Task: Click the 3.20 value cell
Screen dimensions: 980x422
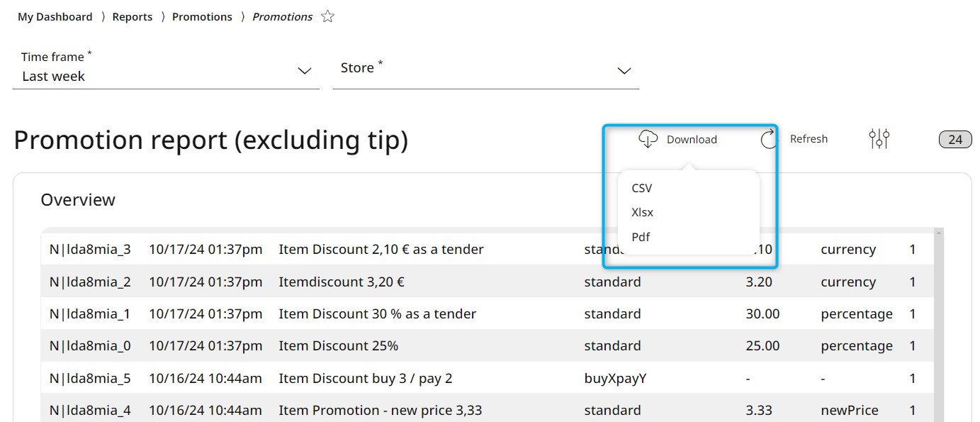Action: [x=759, y=282]
